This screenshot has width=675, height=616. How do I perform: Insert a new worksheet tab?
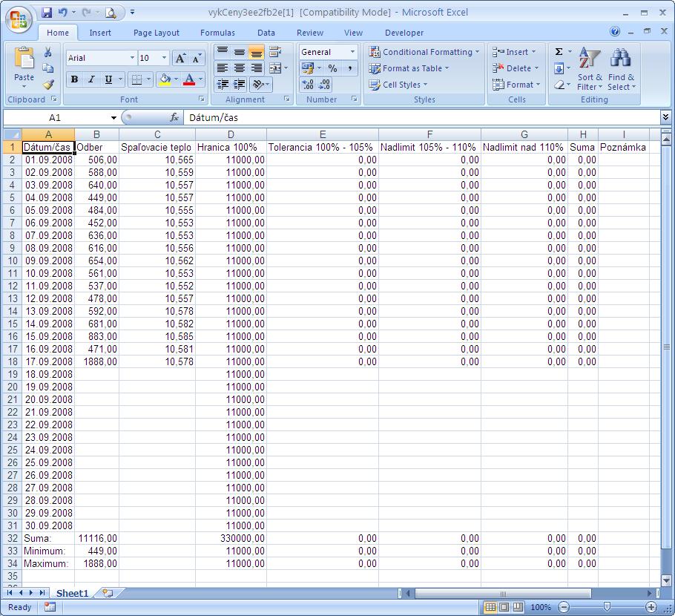(108, 593)
